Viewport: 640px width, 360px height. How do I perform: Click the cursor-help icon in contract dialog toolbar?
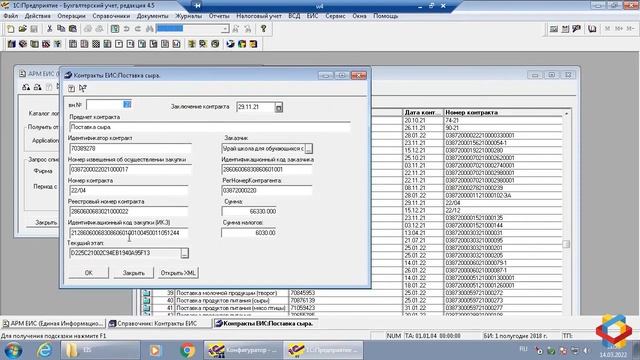click(x=83, y=88)
